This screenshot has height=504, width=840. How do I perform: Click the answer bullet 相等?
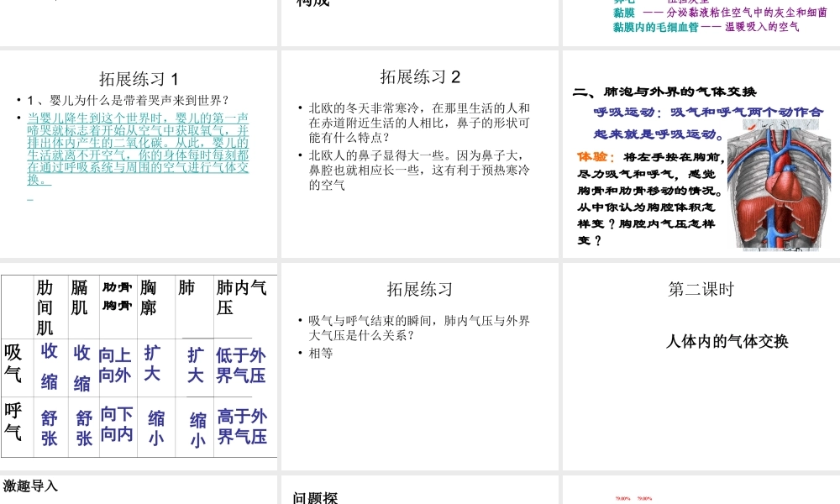[320, 354]
